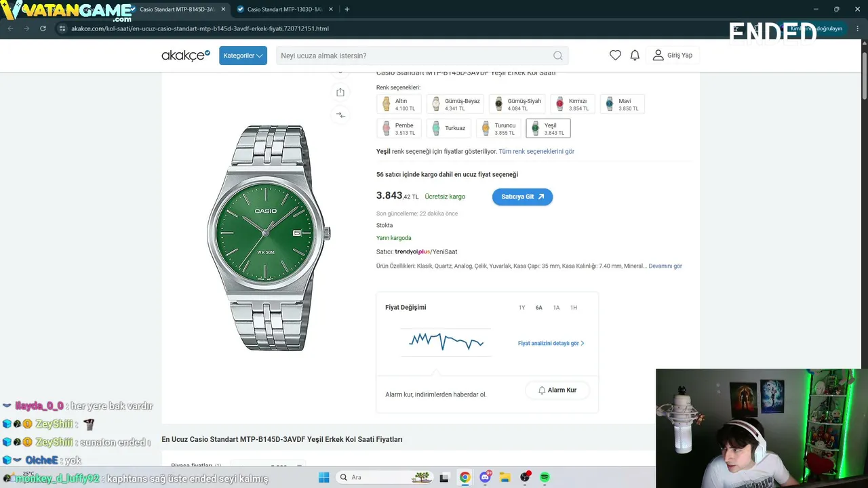Click the Giriş Yap login button

(673, 56)
